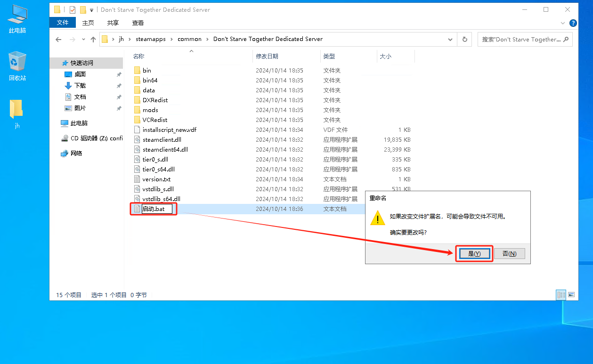
Task: Select steamclient.dll file
Action: point(157,139)
